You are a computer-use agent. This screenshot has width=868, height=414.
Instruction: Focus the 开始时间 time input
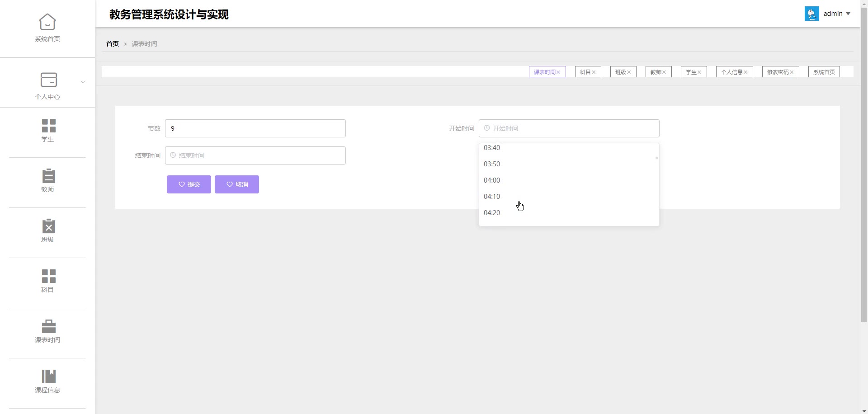[569, 128]
